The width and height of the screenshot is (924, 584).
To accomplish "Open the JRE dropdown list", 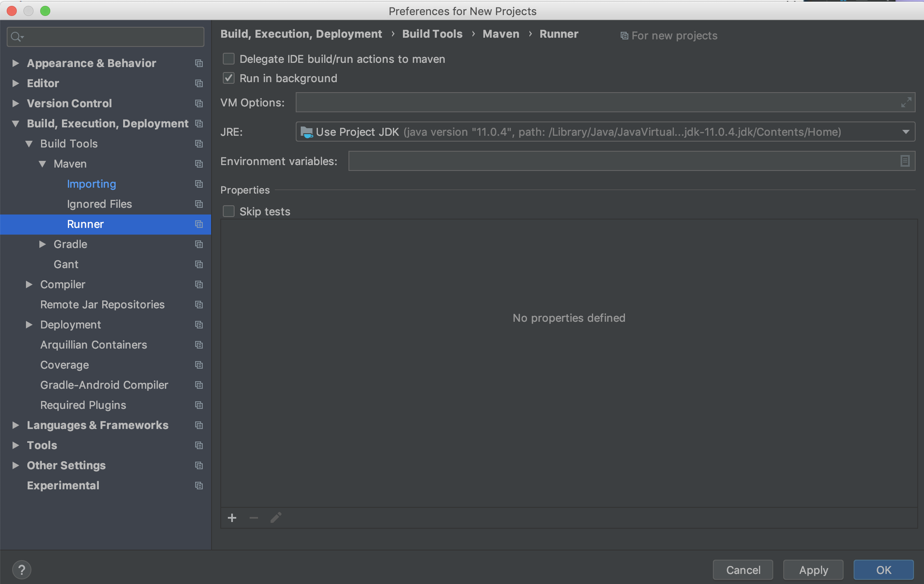I will pos(906,132).
